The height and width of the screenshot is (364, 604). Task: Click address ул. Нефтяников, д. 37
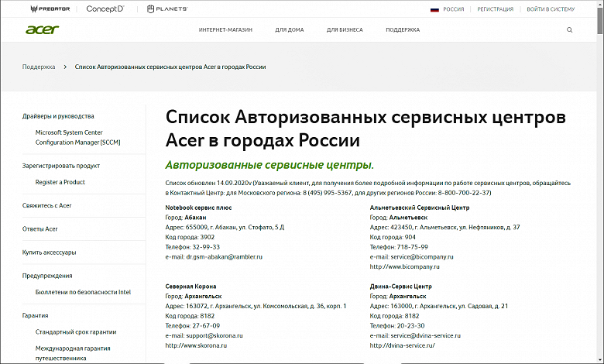(x=489, y=227)
